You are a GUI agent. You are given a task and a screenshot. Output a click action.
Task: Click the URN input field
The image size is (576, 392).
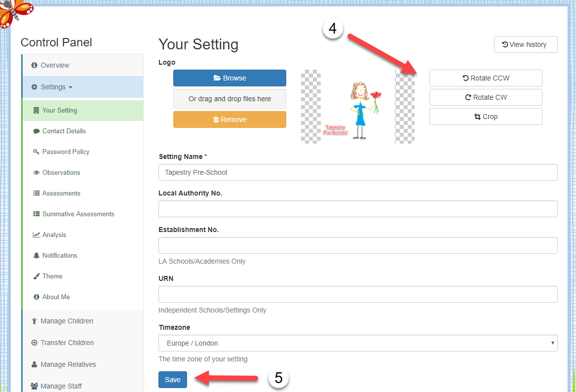[358, 294]
